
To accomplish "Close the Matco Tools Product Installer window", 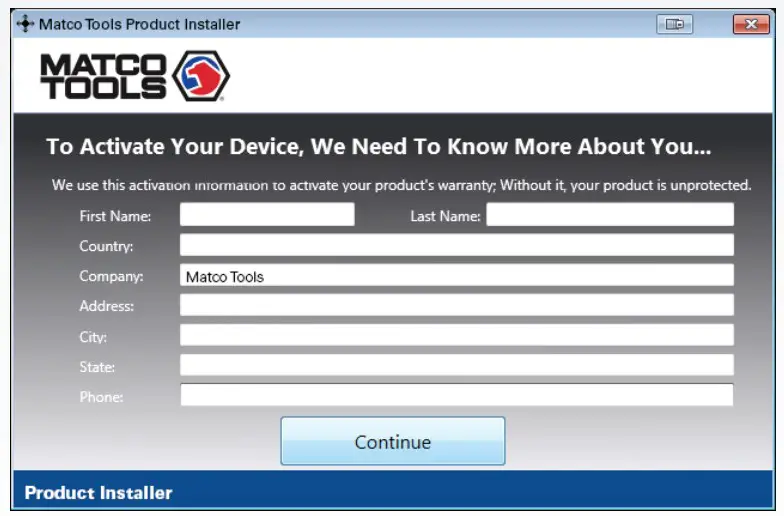I will point(751,24).
